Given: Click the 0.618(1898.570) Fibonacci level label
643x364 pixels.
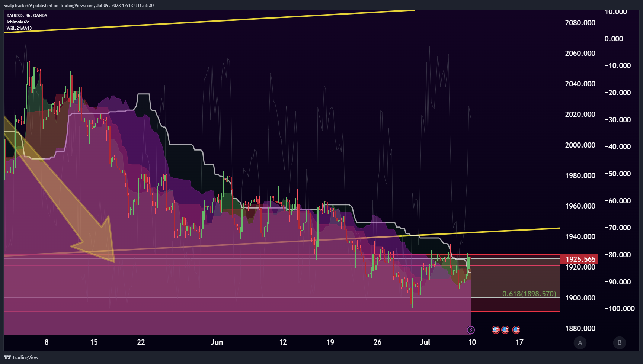Looking at the screenshot, I should click(x=529, y=294).
